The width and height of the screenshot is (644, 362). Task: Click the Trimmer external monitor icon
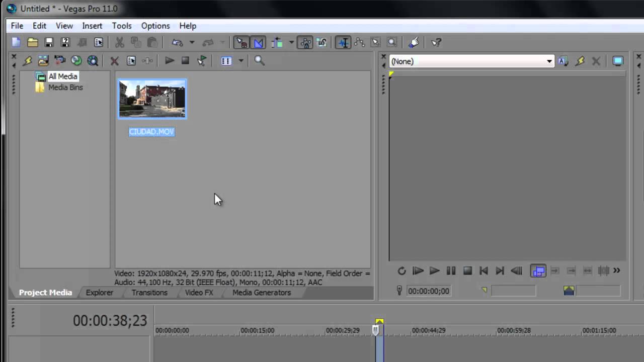pos(618,61)
